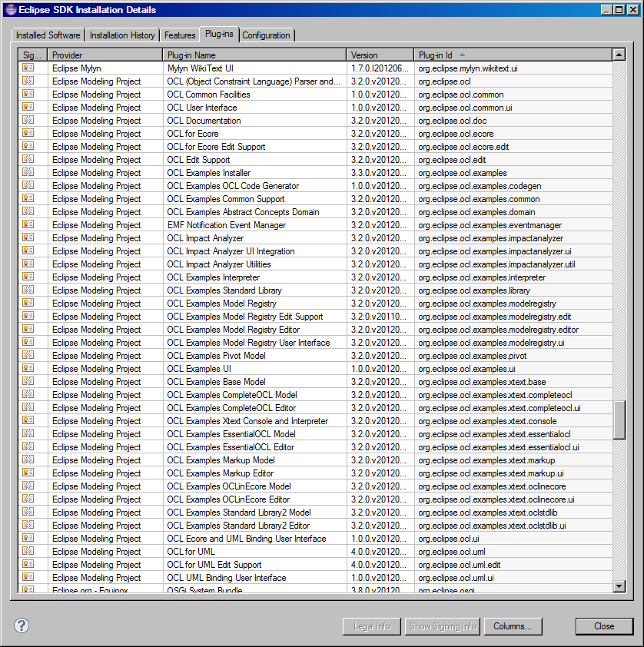Select OCL Examples CompleteOCL Model plug-in name
This screenshot has width=644, height=647.
(x=232, y=394)
